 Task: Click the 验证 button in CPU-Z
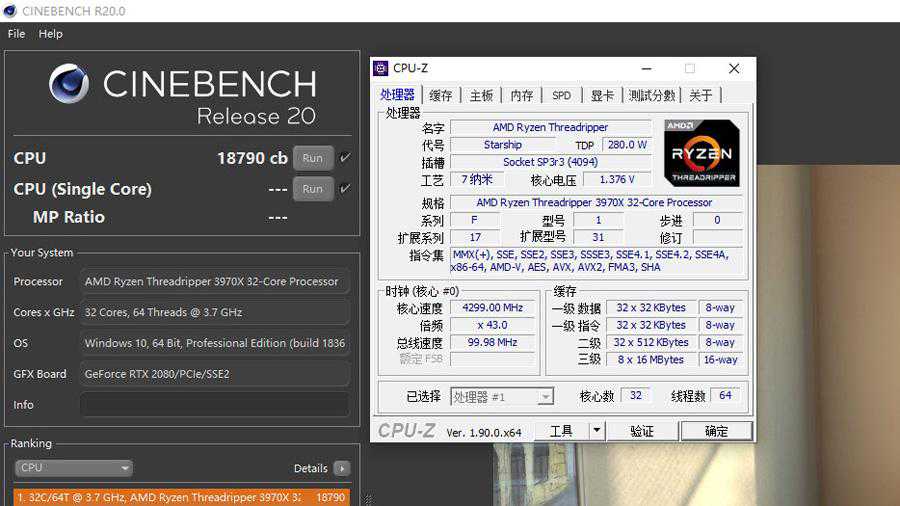642,431
